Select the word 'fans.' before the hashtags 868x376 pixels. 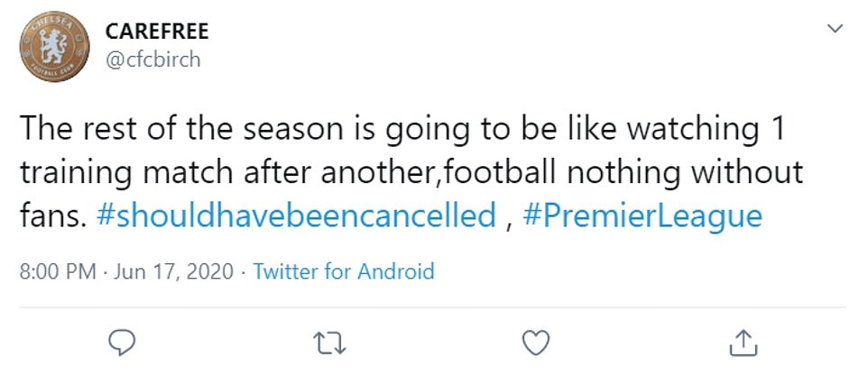click(53, 216)
